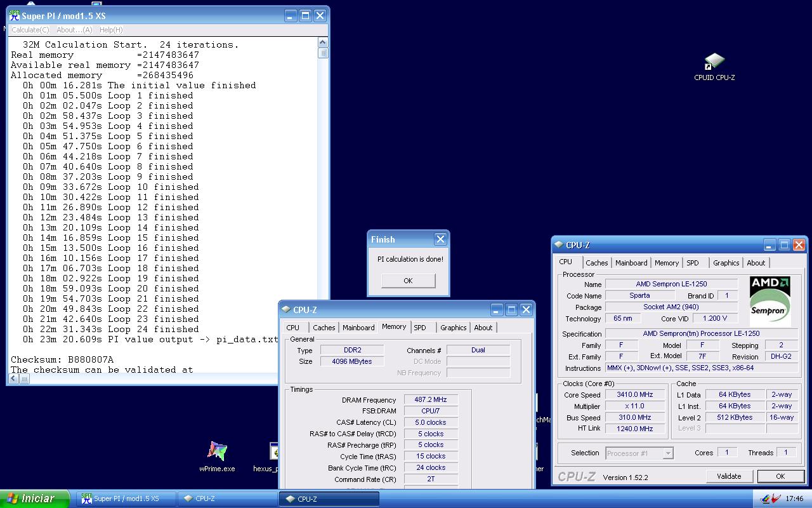The image size is (812, 508).
Task: Click the DRAM Frequency value 487.2 MHz
Action: tap(430, 400)
